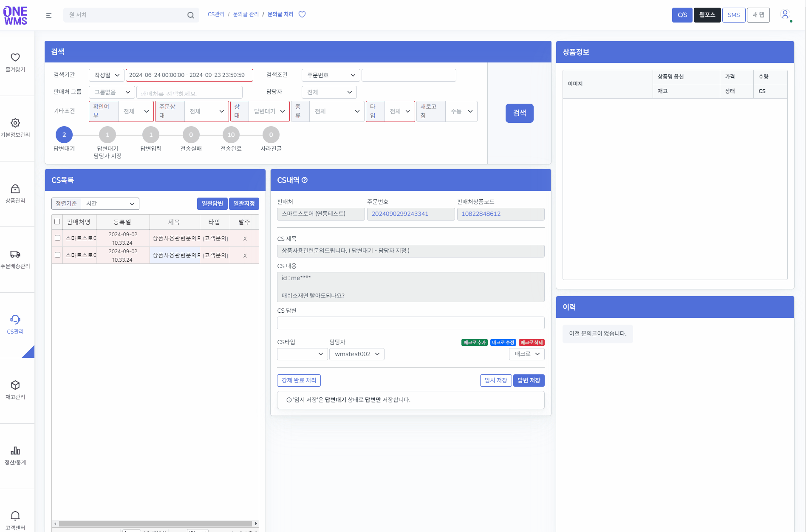Select the 답변대기 step circle showing 2
Screen dimensions: 806x532
tap(64, 135)
